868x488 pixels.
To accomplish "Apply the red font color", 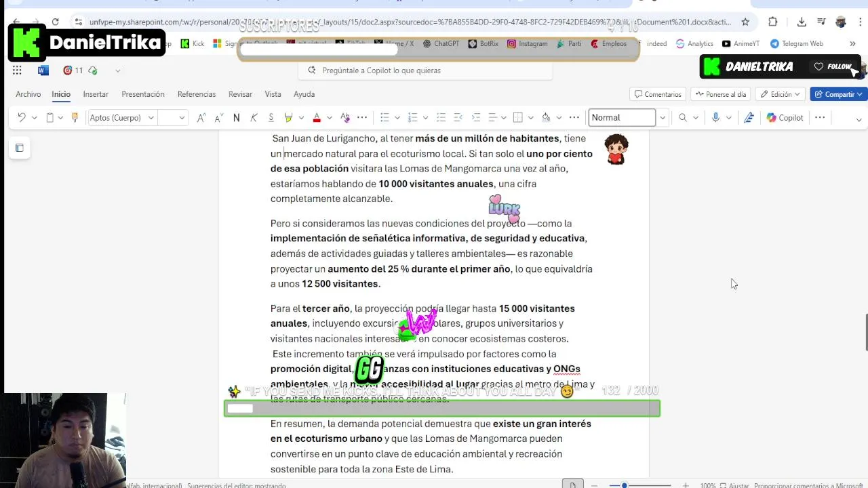I will pos(317,118).
